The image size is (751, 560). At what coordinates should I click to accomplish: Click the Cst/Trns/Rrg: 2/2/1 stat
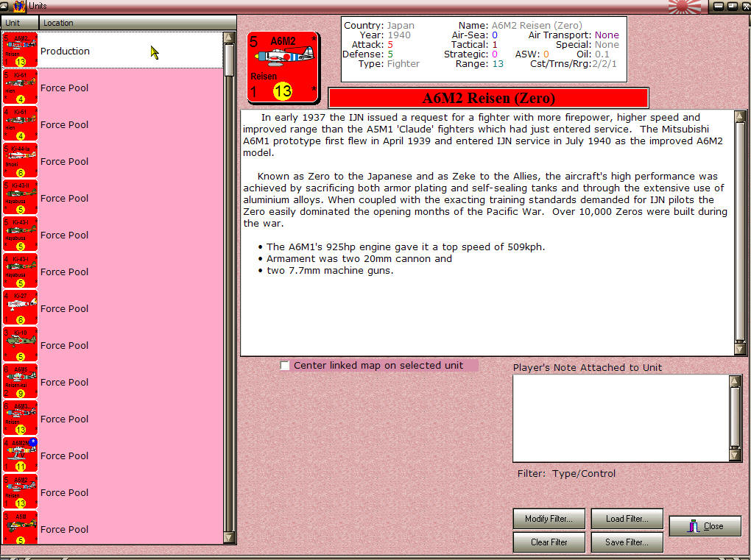(x=574, y=64)
